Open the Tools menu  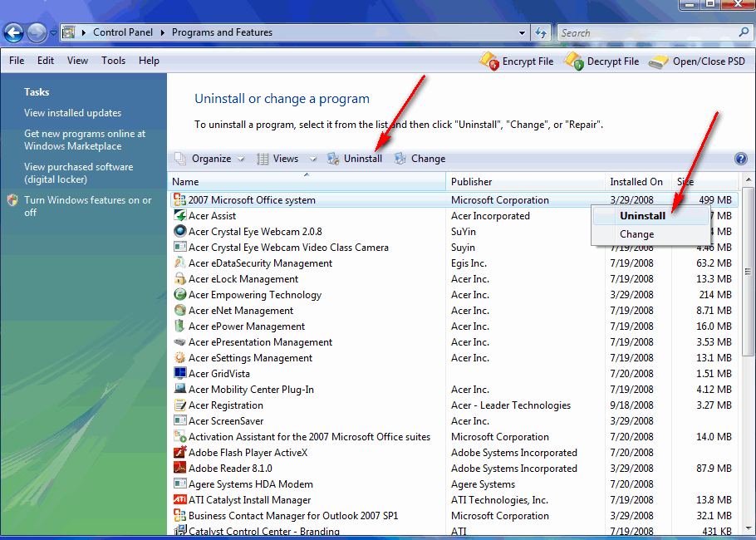[x=113, y=61]
